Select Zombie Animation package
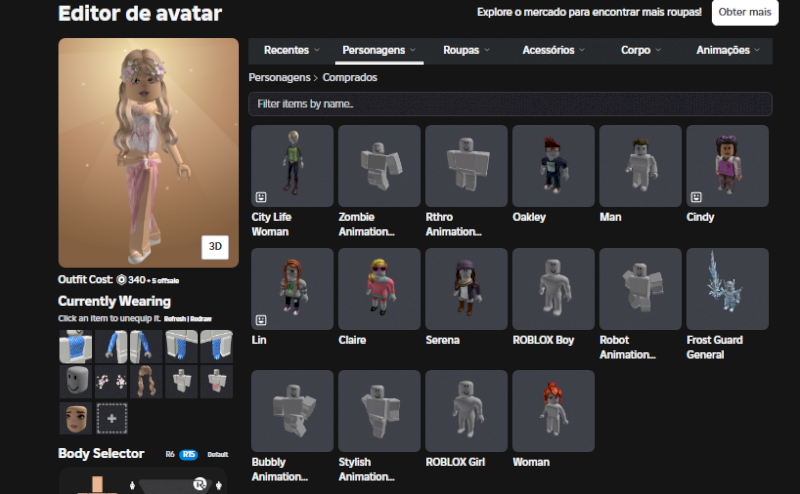 point(379,166)
